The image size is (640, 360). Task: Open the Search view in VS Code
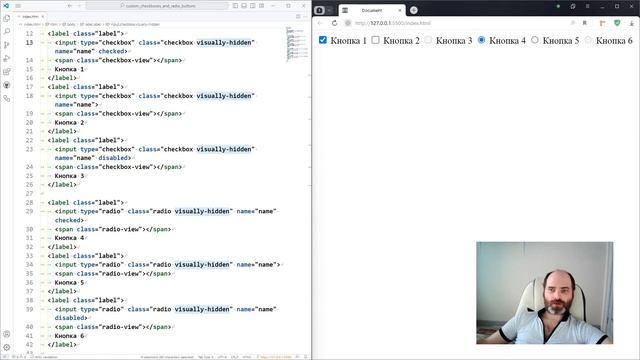coord(7,31)
